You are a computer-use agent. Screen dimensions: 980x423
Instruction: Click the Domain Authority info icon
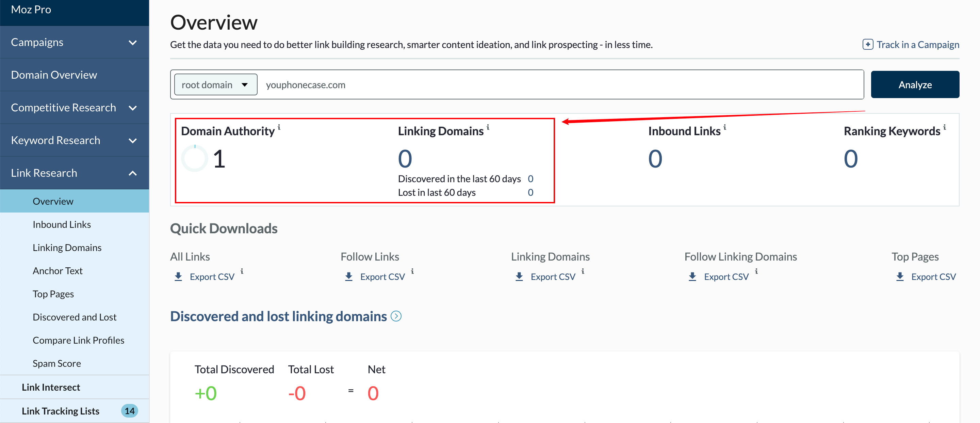click(x=279, y=127)
